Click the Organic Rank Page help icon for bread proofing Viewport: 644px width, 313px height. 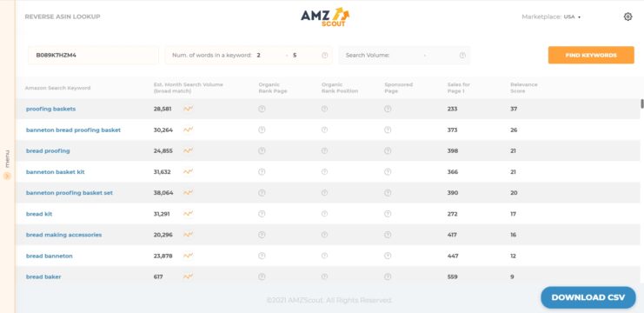(262, 150)
